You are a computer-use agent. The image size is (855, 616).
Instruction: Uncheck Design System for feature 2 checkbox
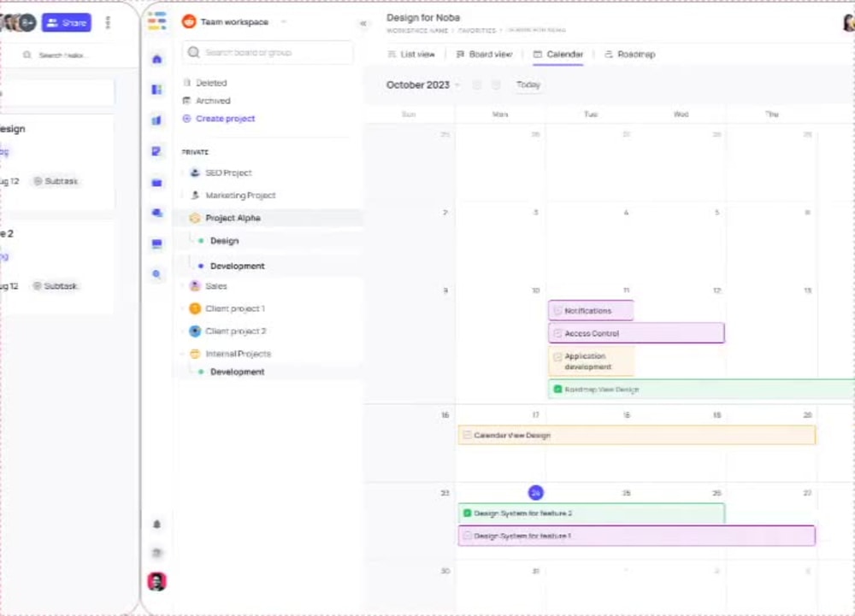[467, 513]
